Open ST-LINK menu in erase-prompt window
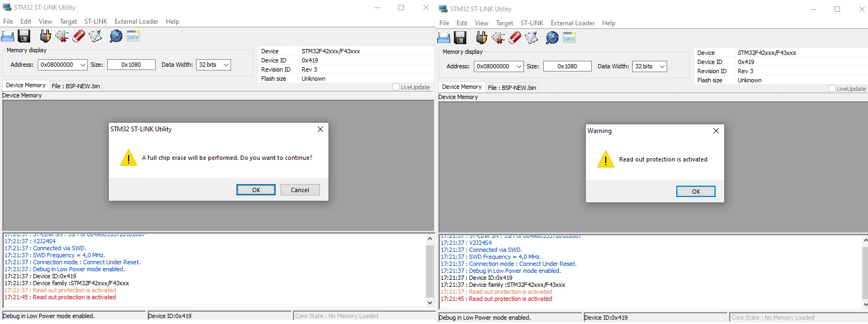 pos(96,22)
